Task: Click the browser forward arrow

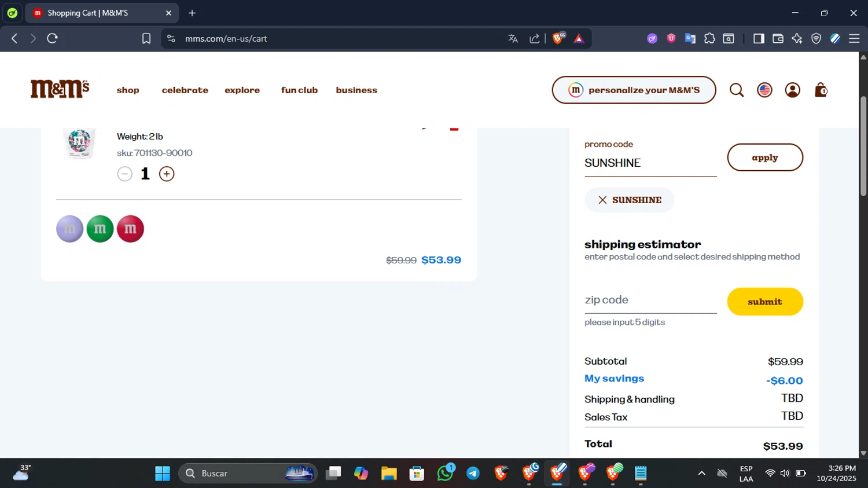Action: pyautogui.click(x=33, y=38)
